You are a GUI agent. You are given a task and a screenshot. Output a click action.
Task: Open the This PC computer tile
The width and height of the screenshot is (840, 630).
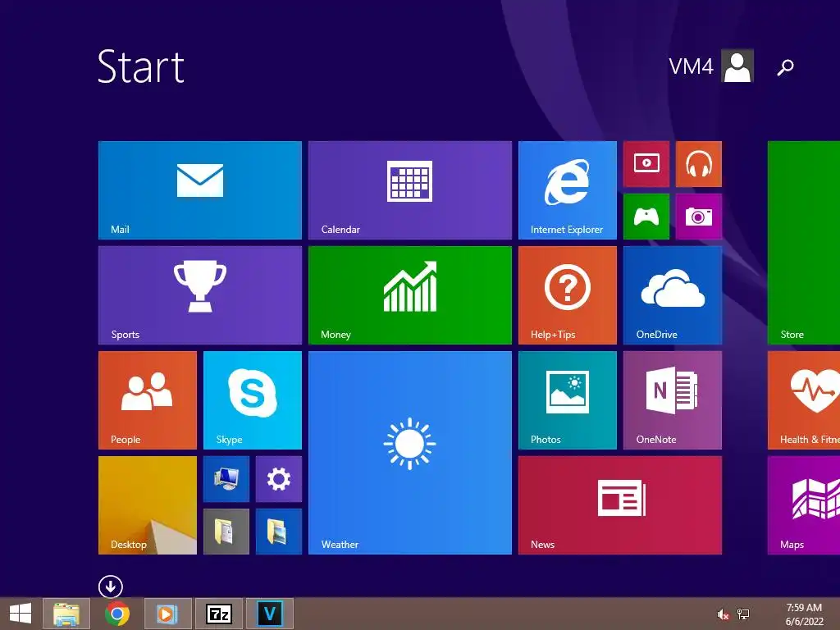point(226,479)
